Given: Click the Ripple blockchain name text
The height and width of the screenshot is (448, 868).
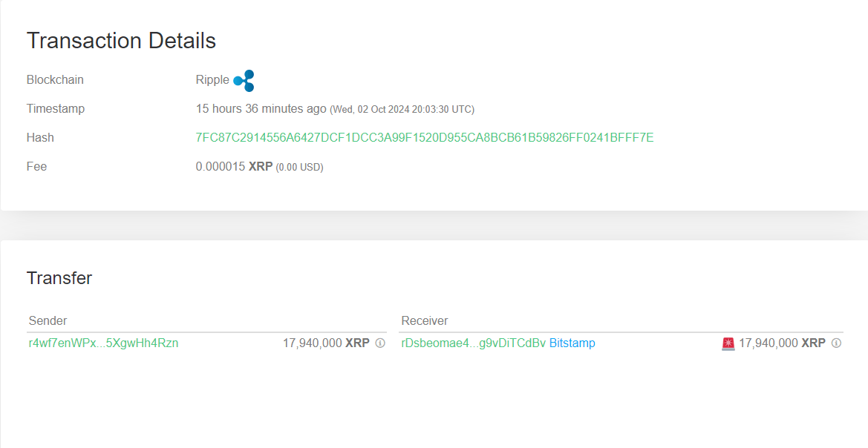Looking at the screenshot, I should (212, 80).
